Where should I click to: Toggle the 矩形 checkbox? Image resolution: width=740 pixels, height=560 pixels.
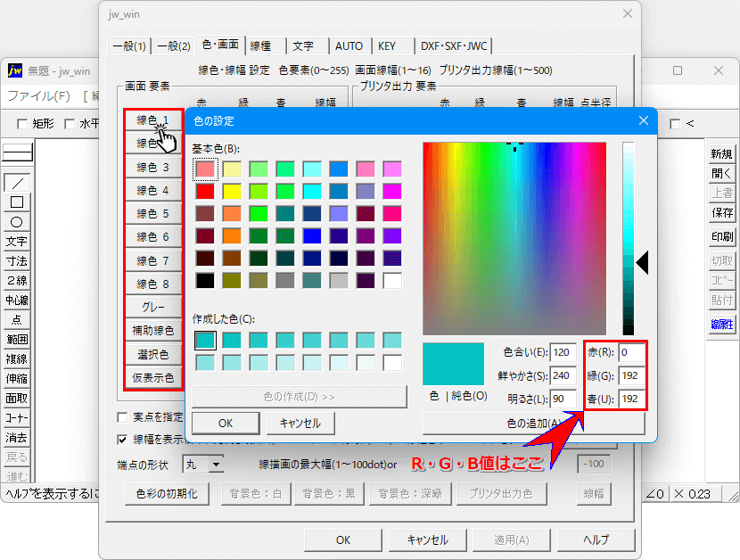pyautogui.click(x=23, y=124)
